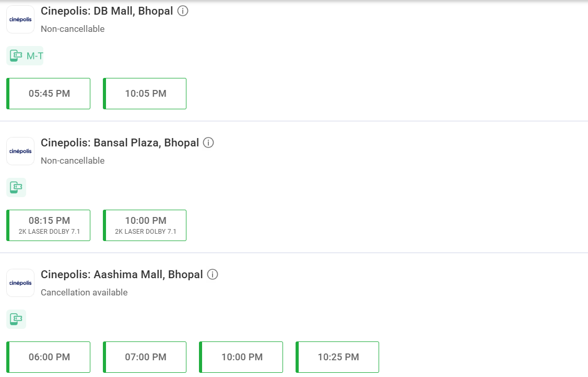Click the mobile ticket icon under Bansal Plaza
This screenshot has width=588, height=377.
[16, 187]
